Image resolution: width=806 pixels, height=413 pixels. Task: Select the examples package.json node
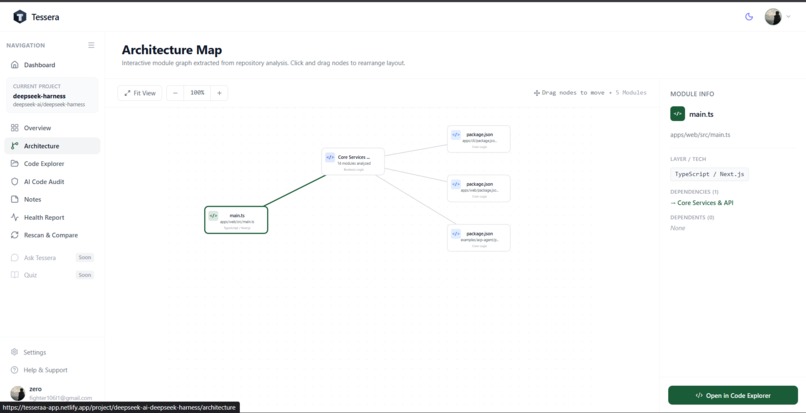point(479,238)
